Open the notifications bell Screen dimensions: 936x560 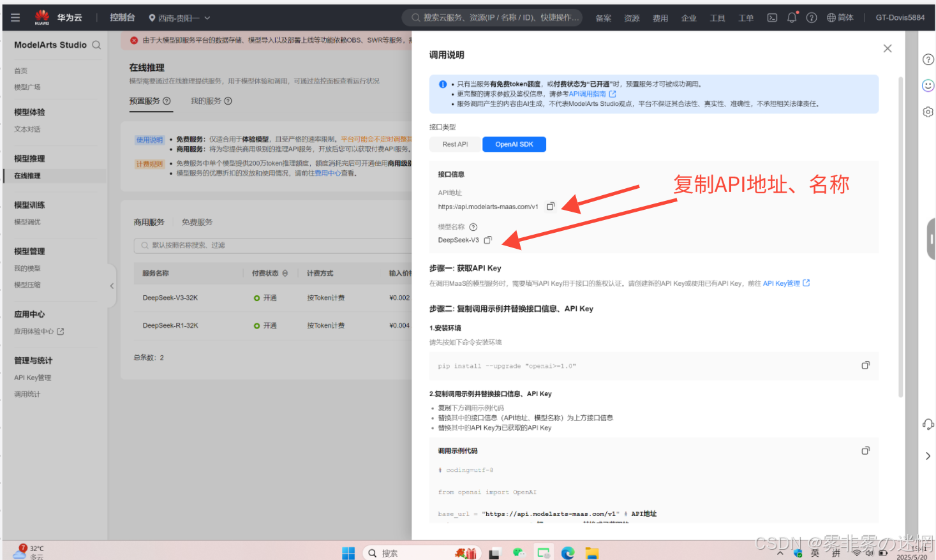click(792, 18)
